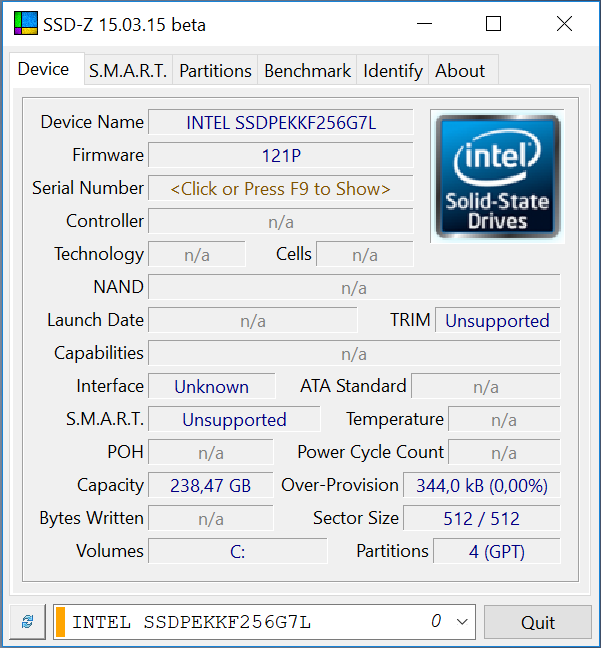Open the About tab
Viewport: 601px width, 648px height.
(460, 71)
